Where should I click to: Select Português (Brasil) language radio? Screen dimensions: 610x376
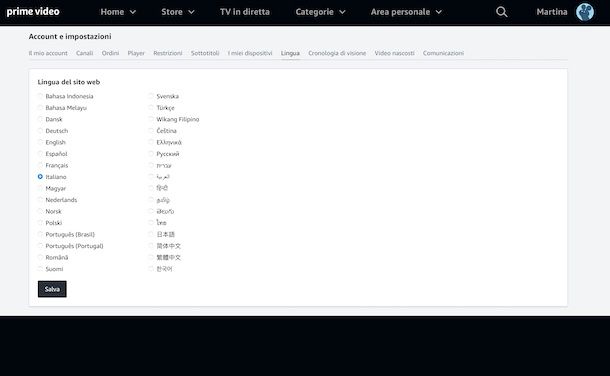coord(40,234)
